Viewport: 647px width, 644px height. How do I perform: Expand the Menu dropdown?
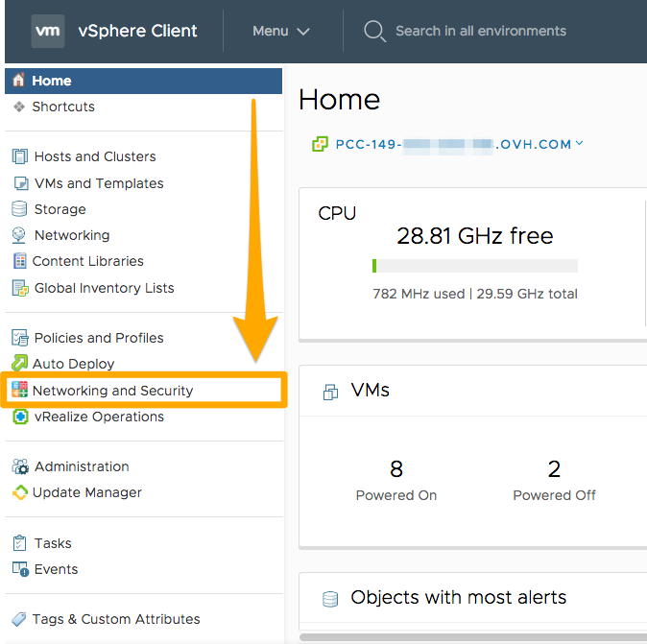coord(281,31)
